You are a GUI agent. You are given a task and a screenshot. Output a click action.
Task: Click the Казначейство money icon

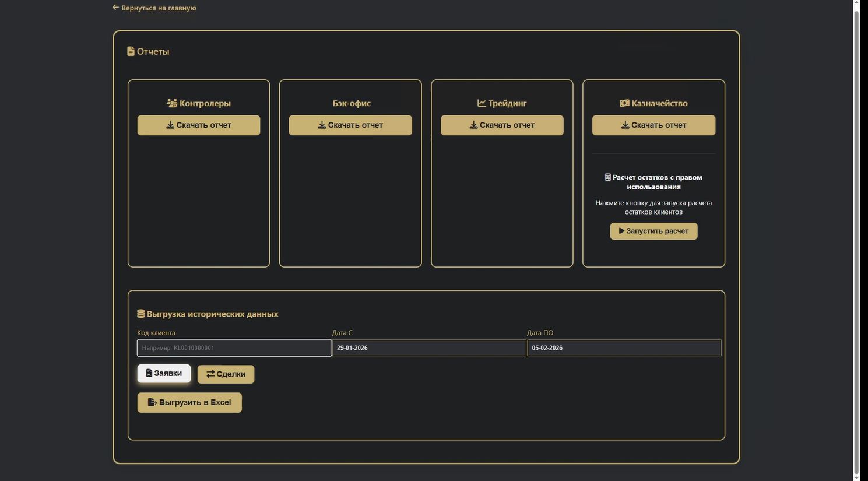tap(624, 103)
